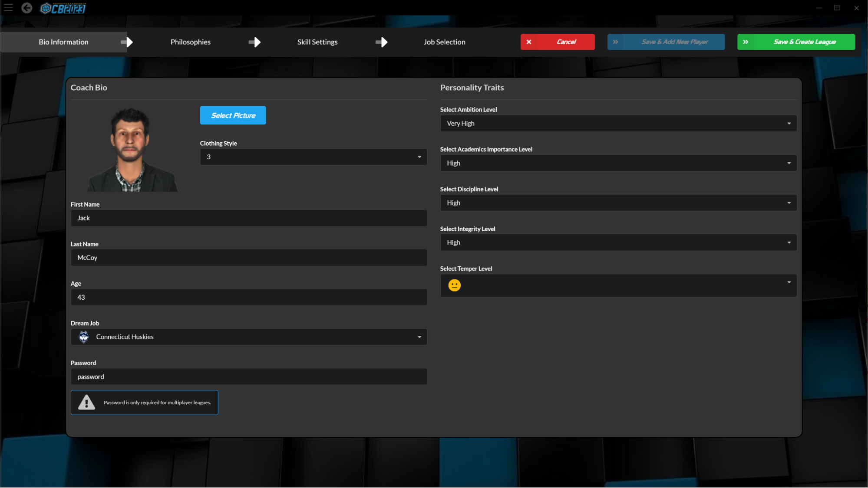Click Save & Create League
The width and height of the screenshot is (868, 488).
pyautogui.click(x=796, y=42)
